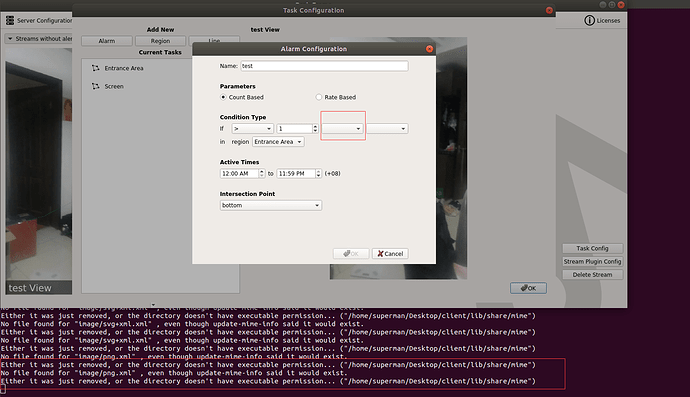
Task: Open the comparison operator dropdown
Action: click(253, 129)
